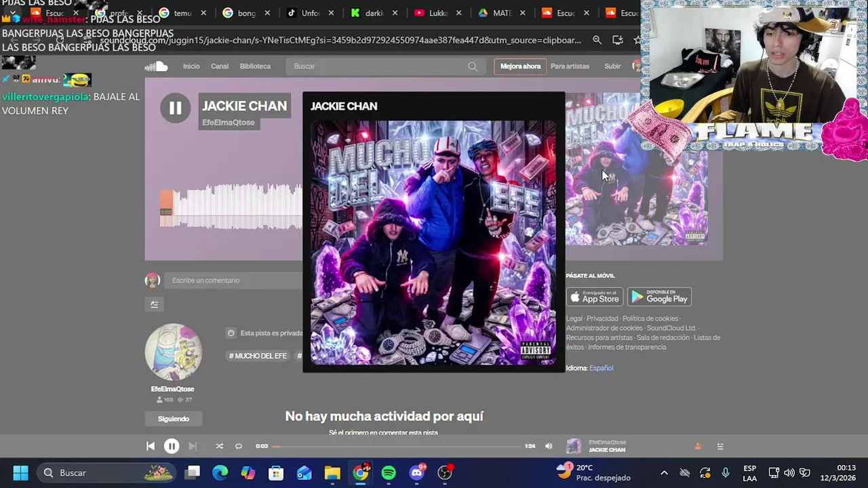Toggle repeat in the player bar
Image resolution: width=868 pixels, height=488 pixels.
click(x=239, y=446)
